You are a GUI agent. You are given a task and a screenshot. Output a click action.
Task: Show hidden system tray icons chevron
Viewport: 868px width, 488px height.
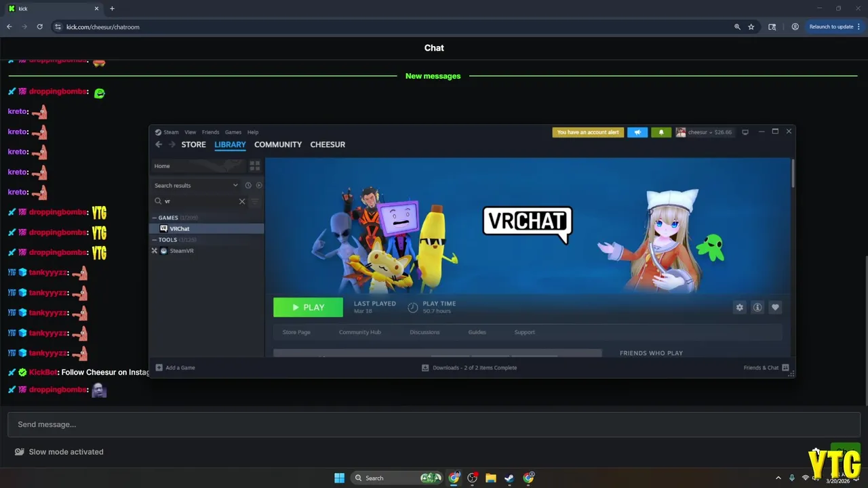coord(778,478)
